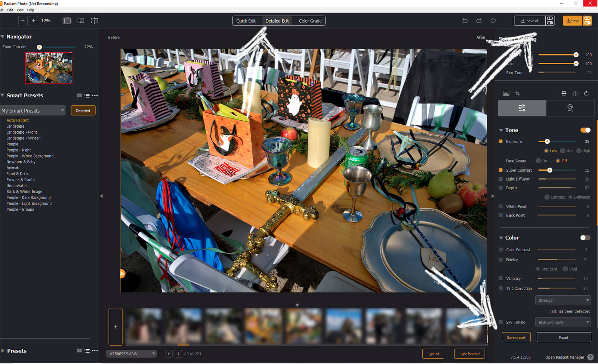
Task: Enable the Light Diffusion checkbox
Action: (501, 179)
